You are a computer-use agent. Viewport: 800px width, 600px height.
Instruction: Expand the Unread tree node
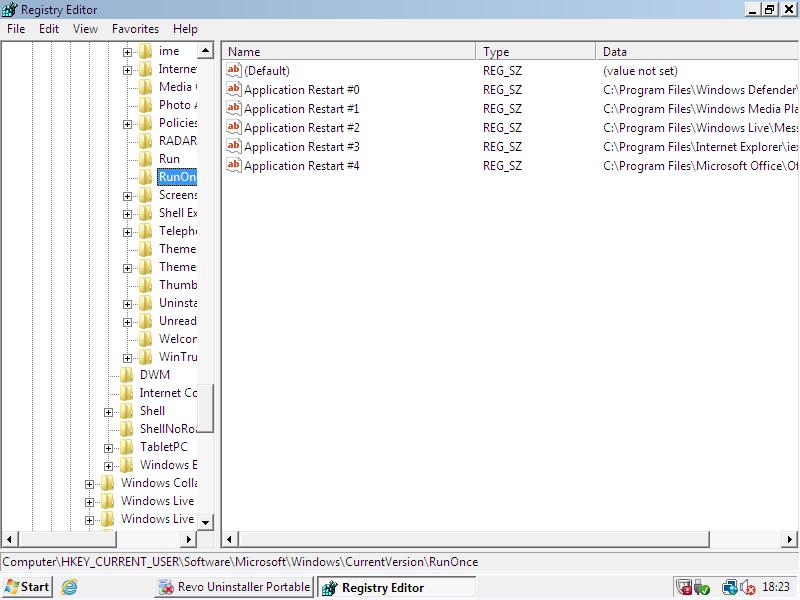click(x=128, y=322)
